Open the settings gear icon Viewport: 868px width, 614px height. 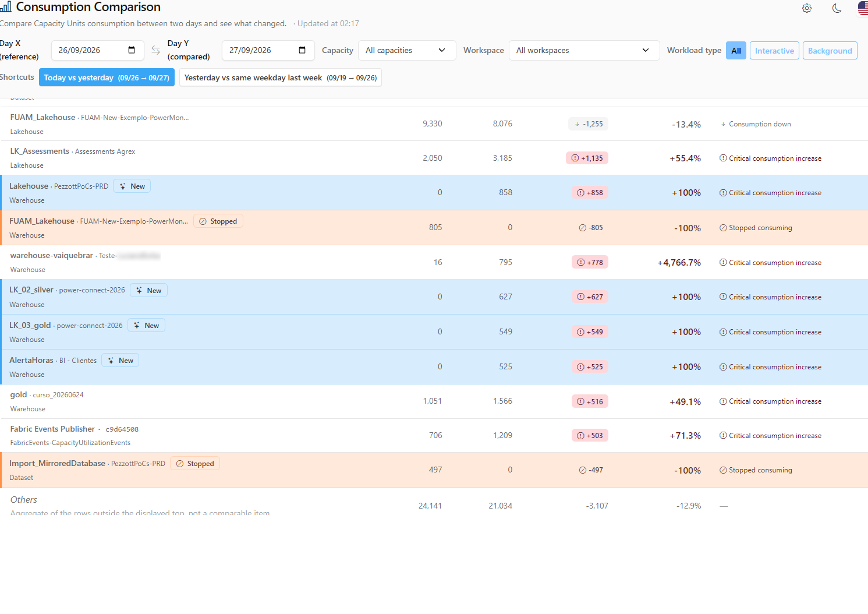807,8
